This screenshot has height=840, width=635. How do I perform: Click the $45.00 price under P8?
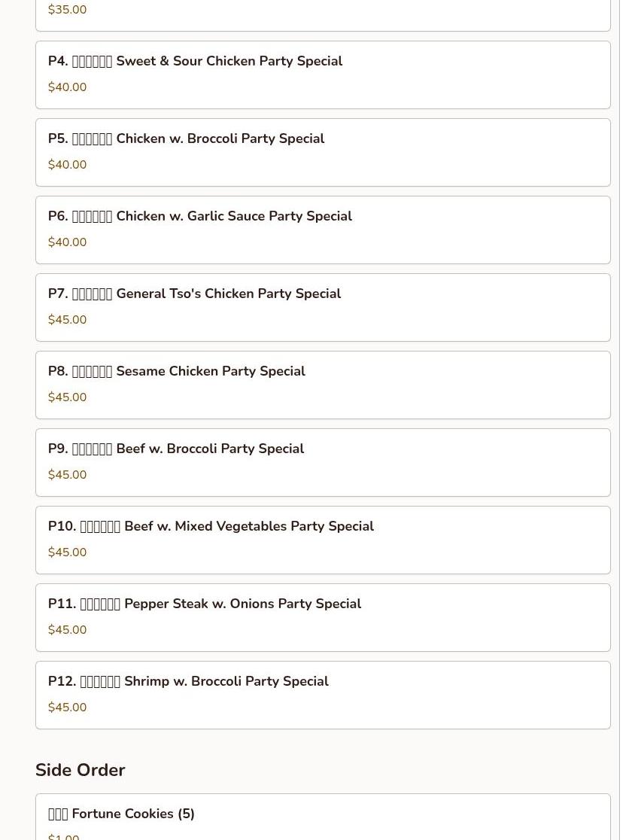click(67, 397)
